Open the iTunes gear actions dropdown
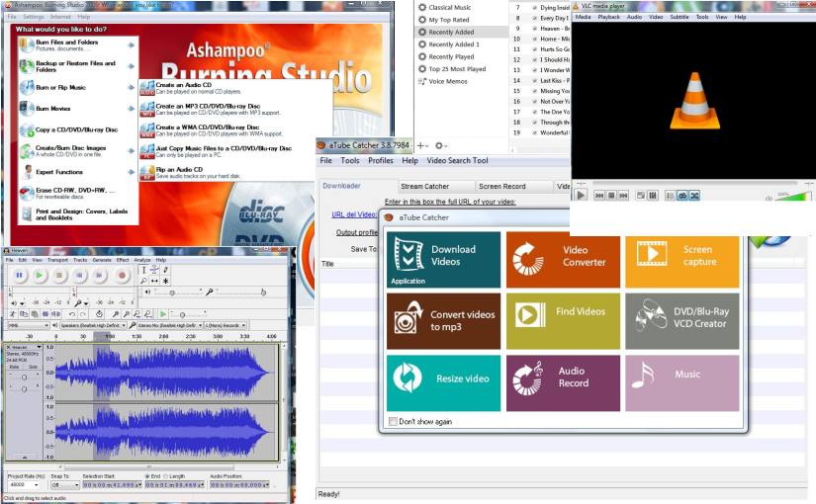 coord(441,145)
